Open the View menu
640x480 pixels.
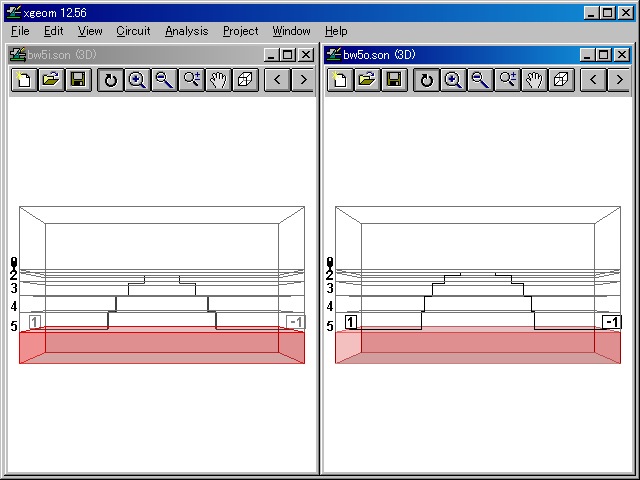tap(90, 31)
